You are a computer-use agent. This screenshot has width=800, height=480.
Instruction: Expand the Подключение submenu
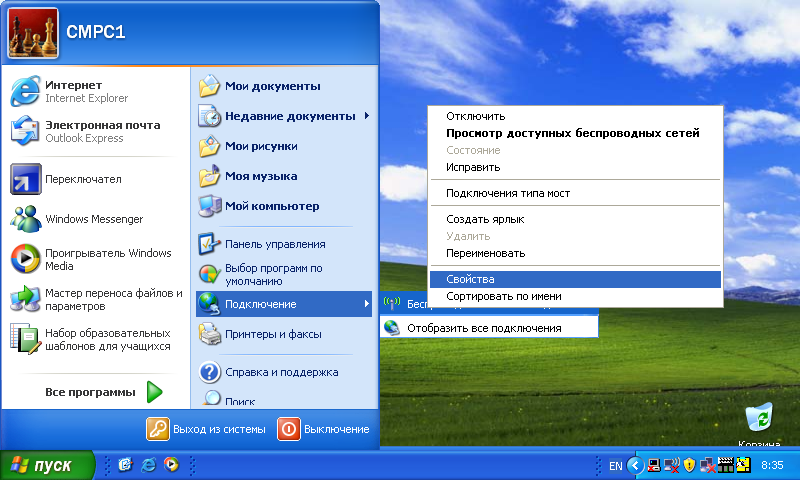(284, 304)
